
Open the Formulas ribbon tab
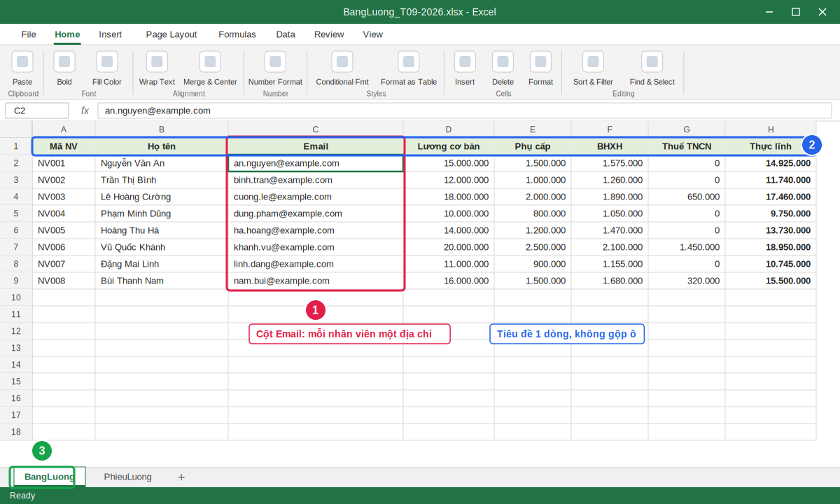tap(237, 34)
